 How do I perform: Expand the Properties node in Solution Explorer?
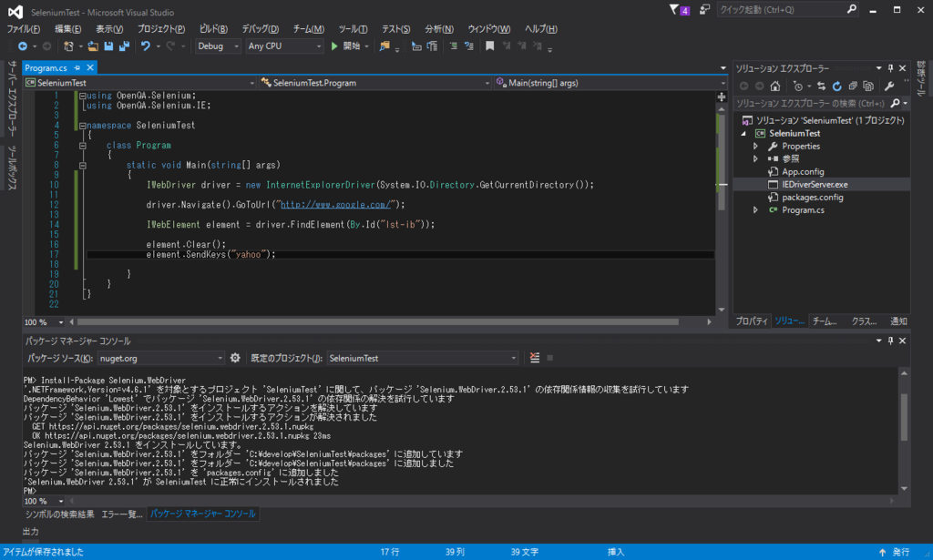[755, 147]
